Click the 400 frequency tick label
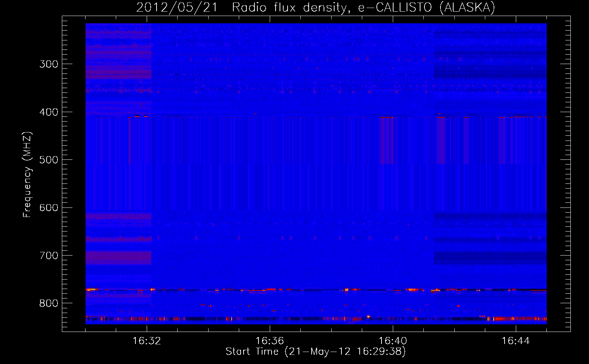 pos(49,112)
